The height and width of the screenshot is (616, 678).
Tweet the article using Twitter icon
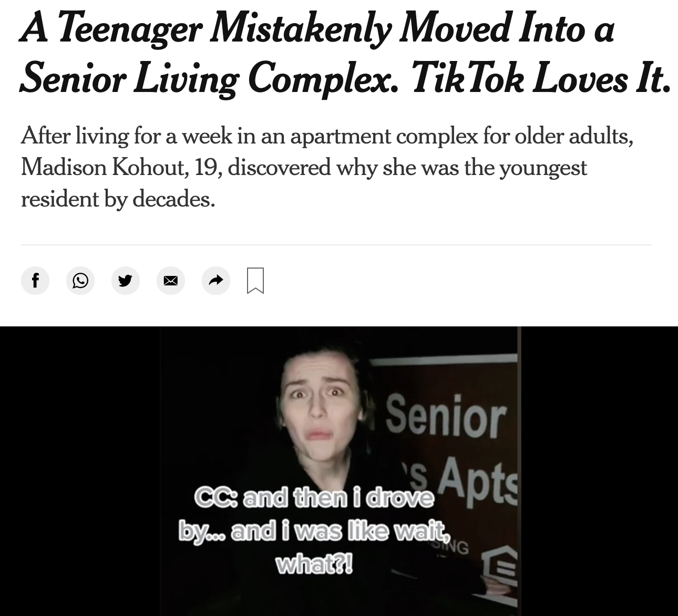coord(126,280)
